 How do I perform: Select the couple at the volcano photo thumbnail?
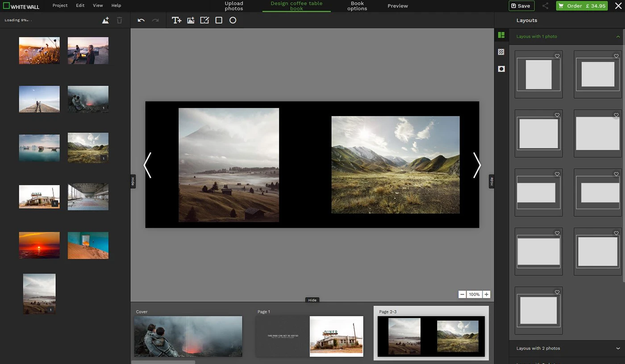click(88, 99)
